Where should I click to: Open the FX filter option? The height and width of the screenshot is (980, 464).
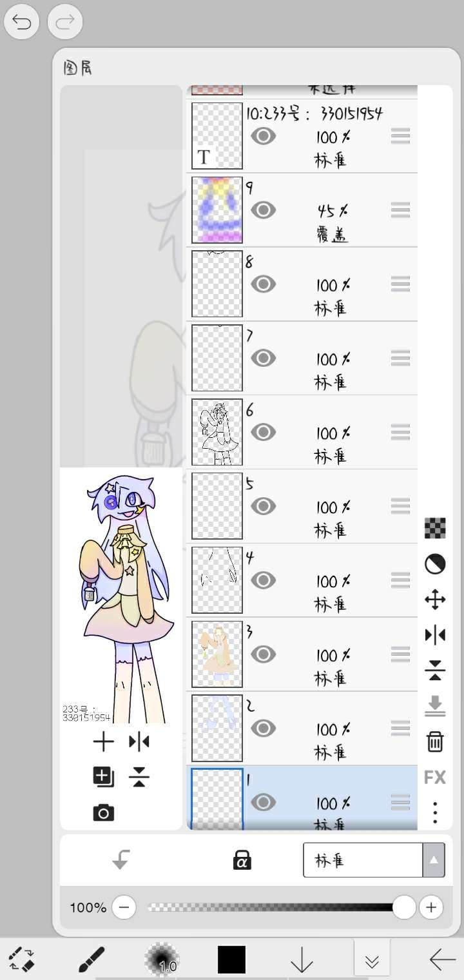(435, 777)
